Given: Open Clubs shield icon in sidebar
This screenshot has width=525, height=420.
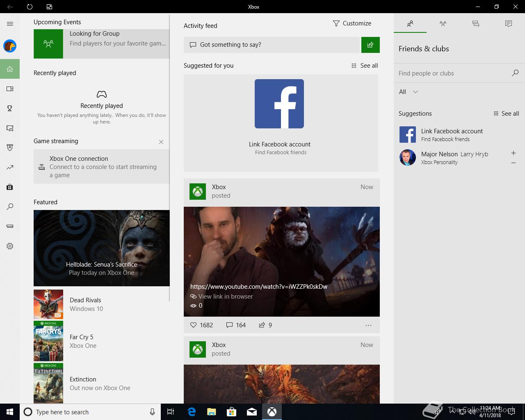Looking at the screenshot, I should (10, 148).
